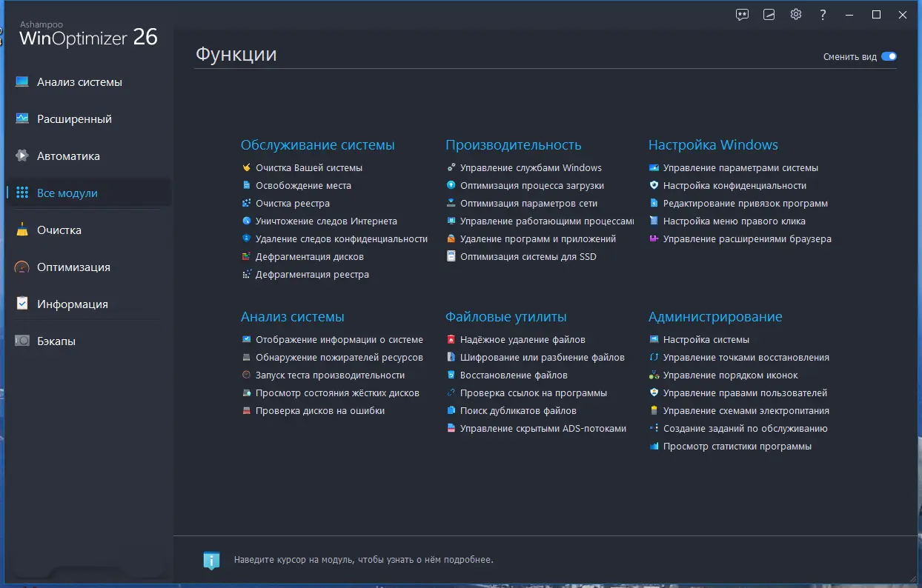Image resolution: width=922 pixels, height=588 pixels.
Task: Click the Очистка реестра icon
Action: click(x=247, y=203)
